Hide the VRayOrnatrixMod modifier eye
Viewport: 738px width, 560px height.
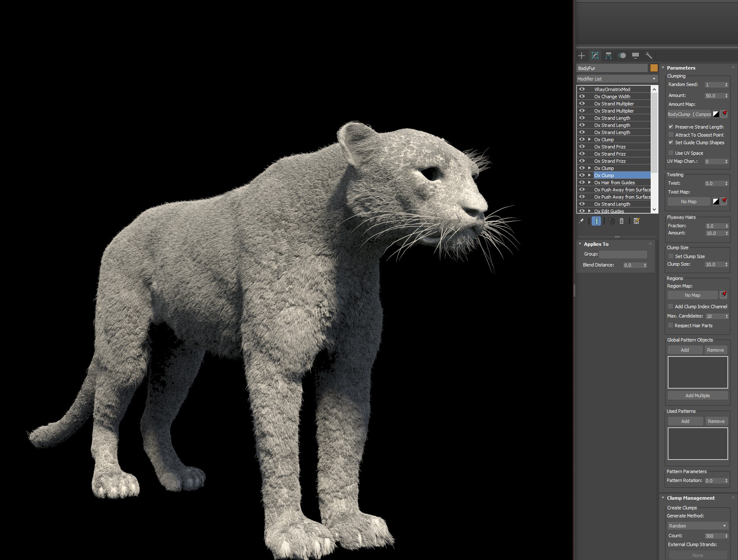pyautogui.click(x=582, y=89)
